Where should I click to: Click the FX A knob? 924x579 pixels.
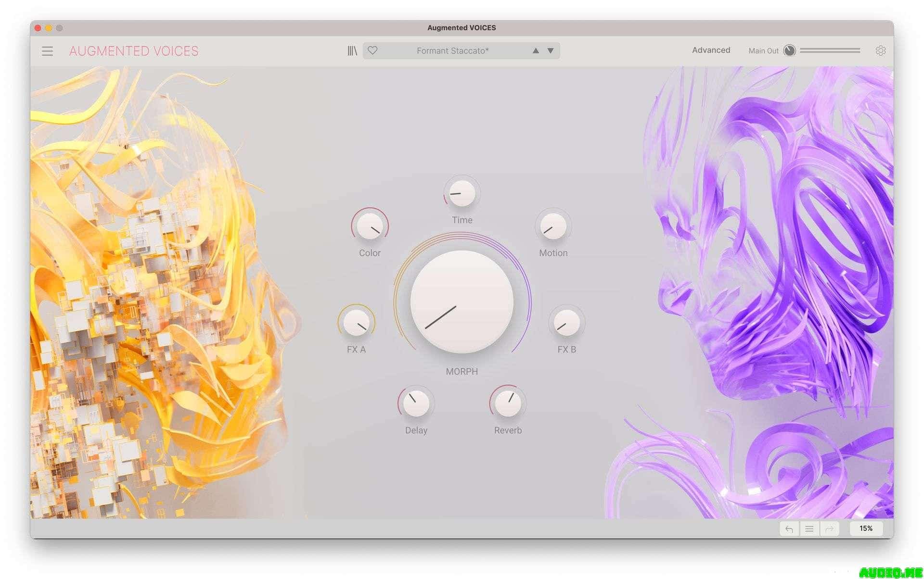tap(356, 322)
